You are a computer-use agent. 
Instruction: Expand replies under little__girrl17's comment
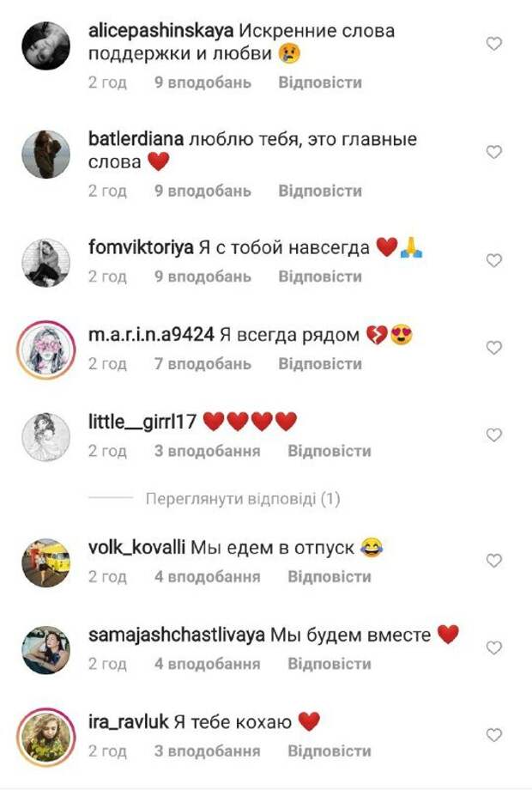point(243,499)
